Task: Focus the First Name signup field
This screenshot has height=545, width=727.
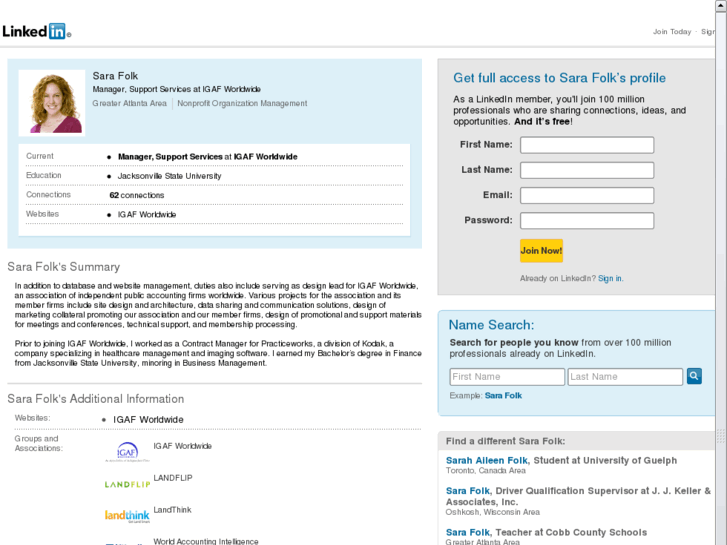Action: (587, 145)
